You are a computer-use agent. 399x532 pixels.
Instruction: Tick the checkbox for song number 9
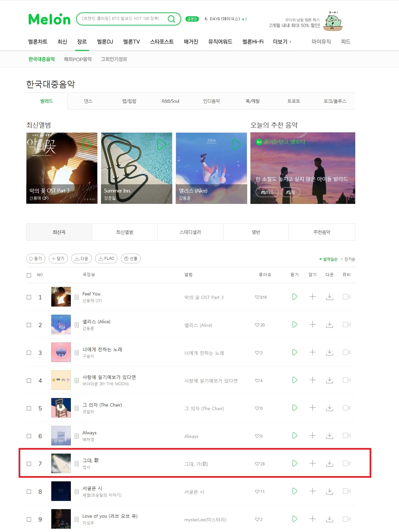tap(29, 519)
